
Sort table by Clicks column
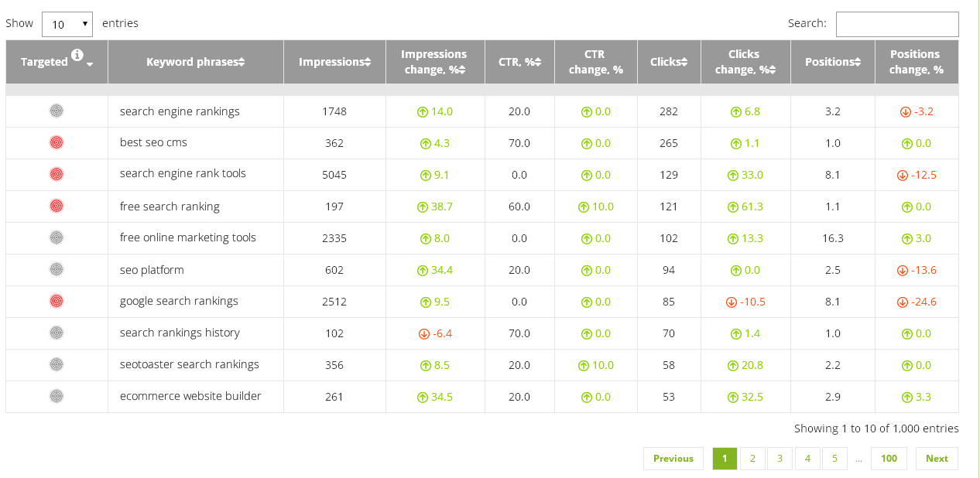click(x=669, y=62)
